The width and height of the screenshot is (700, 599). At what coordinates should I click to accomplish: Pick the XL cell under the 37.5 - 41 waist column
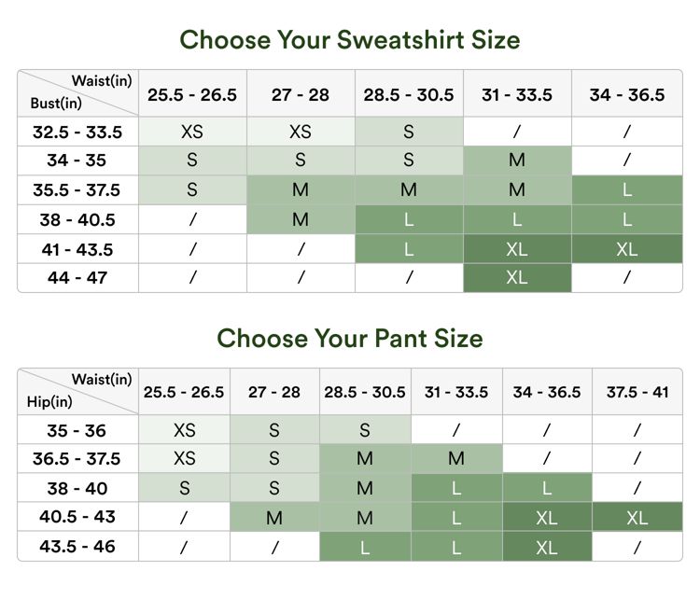point(637,518)
